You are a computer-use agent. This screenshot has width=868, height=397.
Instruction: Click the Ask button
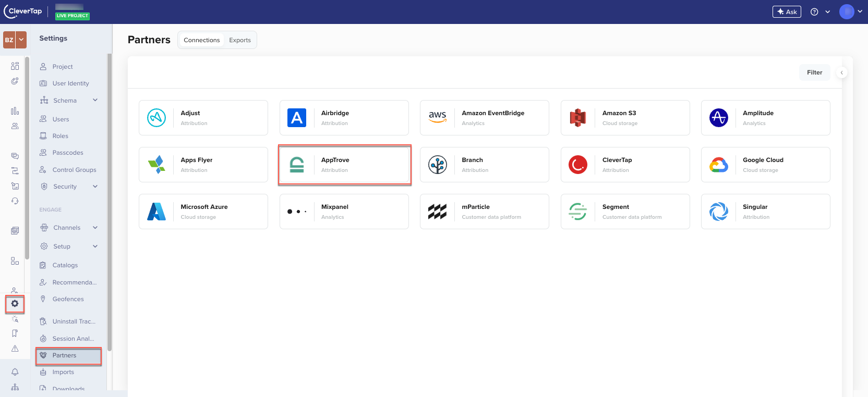point(787,11)
